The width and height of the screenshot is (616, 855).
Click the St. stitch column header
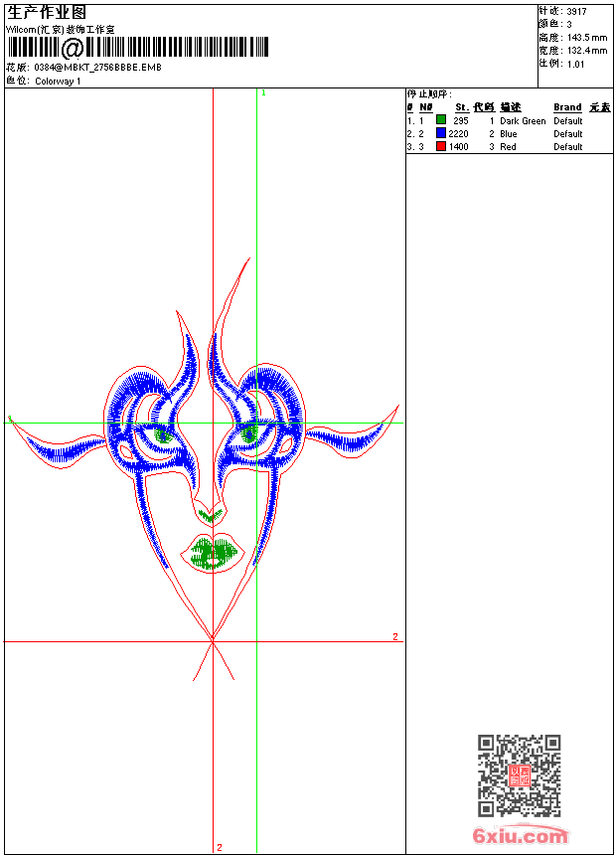461,107
